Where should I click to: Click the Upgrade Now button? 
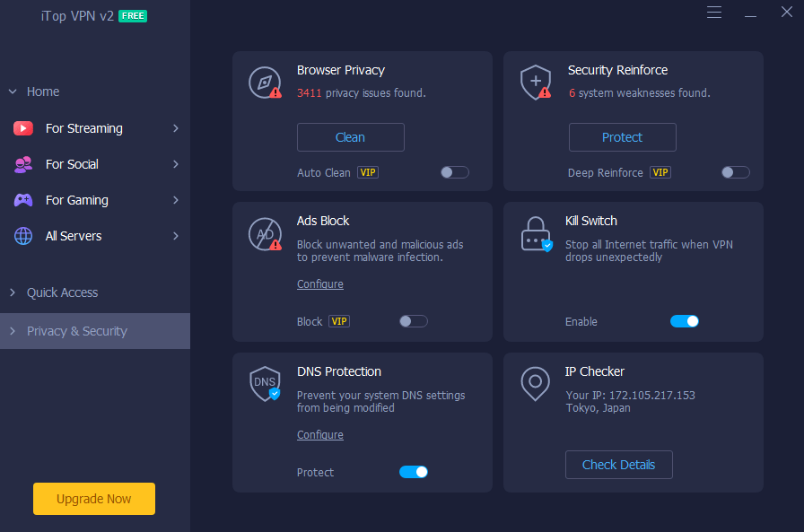[94, 499]
